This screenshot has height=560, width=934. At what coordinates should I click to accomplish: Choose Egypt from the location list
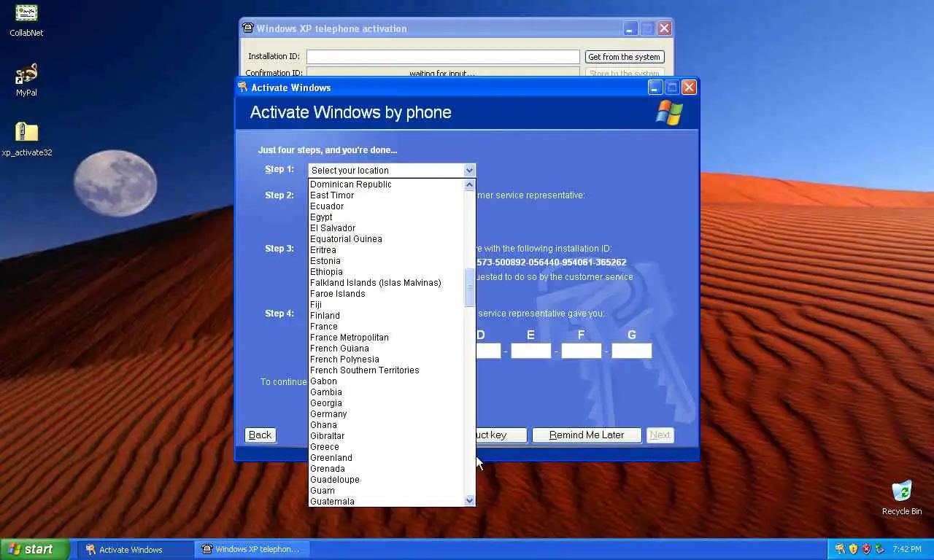[387, 217]
